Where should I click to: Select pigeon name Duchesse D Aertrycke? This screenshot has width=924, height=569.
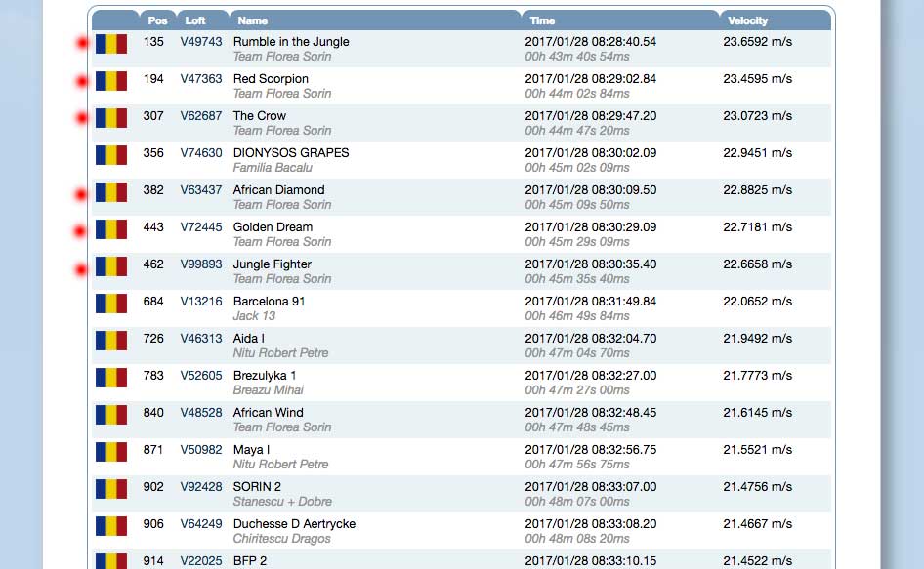pos(294,524)
